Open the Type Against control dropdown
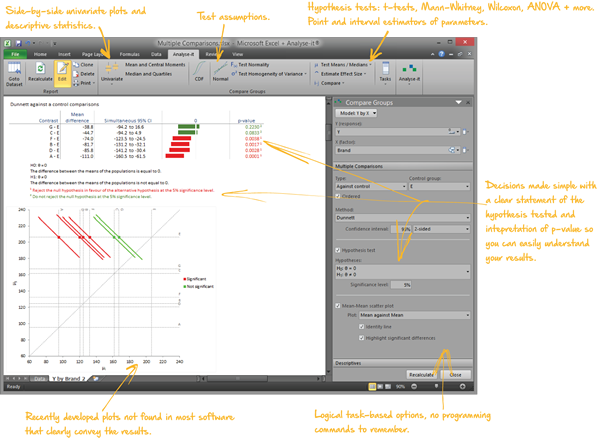 pos(371,186)
